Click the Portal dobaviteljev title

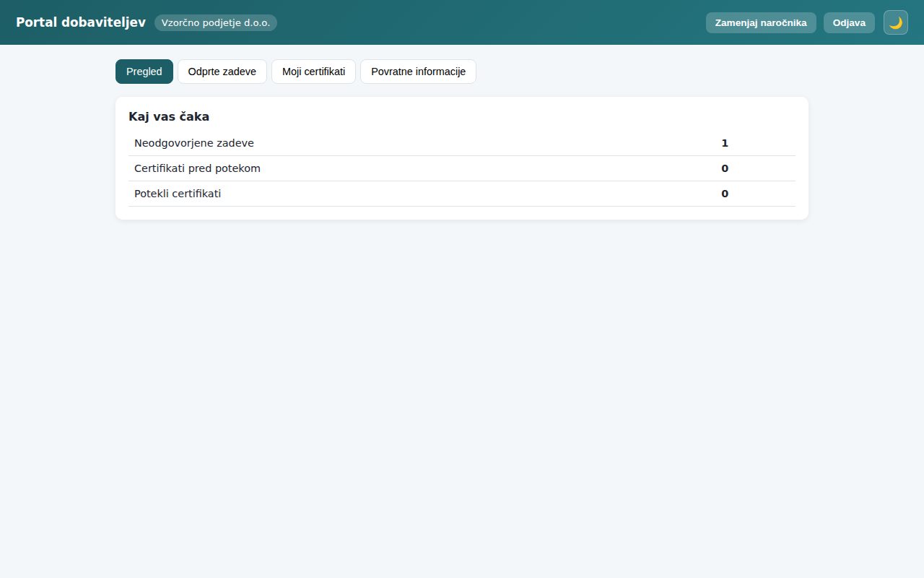[81, 22]
